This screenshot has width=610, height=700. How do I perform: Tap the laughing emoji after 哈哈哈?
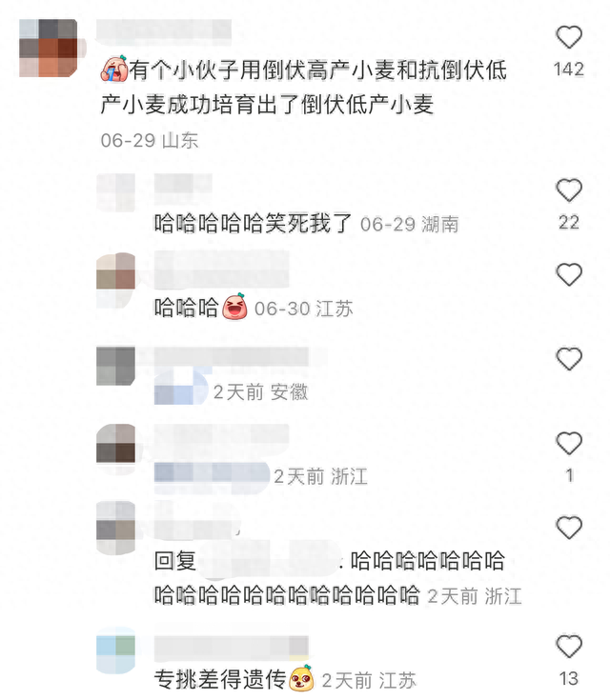click(x=235, y=307)
